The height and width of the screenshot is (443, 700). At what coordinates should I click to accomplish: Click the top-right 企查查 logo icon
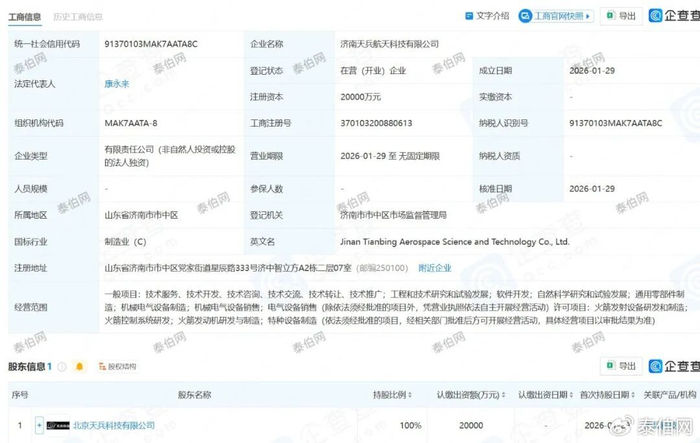(x=655, y=16)
